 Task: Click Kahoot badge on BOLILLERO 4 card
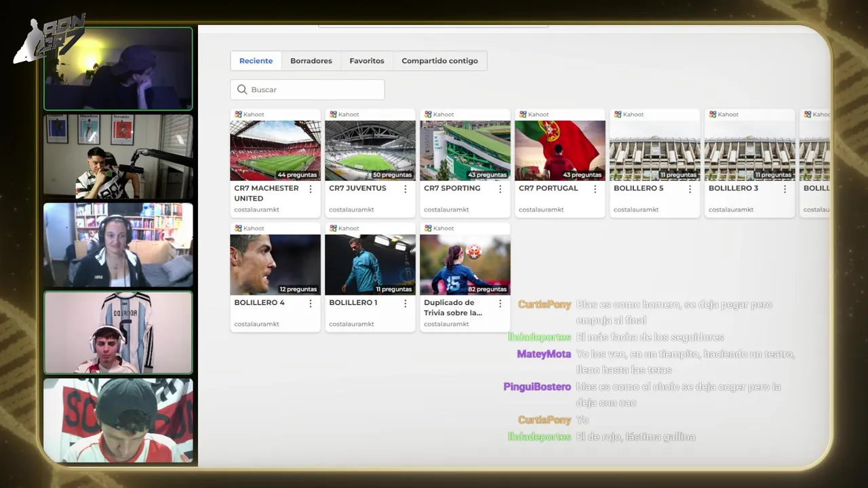250,228
